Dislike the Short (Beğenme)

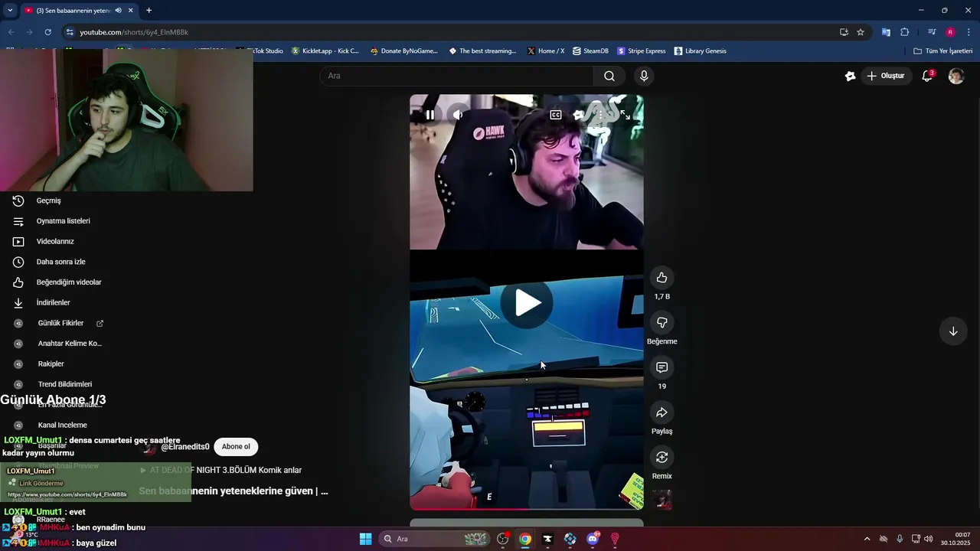tap(662, 323)
